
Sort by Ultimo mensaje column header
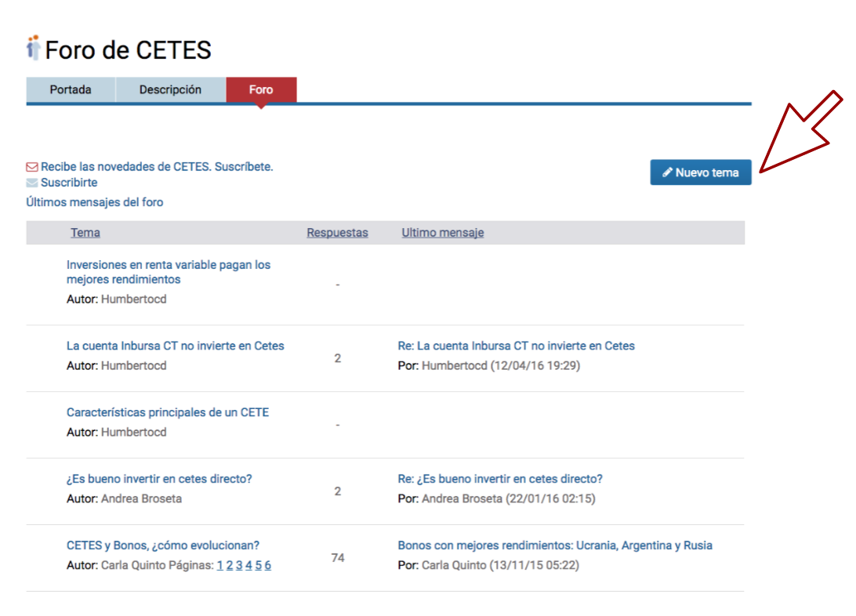click(x=443, y=233)
